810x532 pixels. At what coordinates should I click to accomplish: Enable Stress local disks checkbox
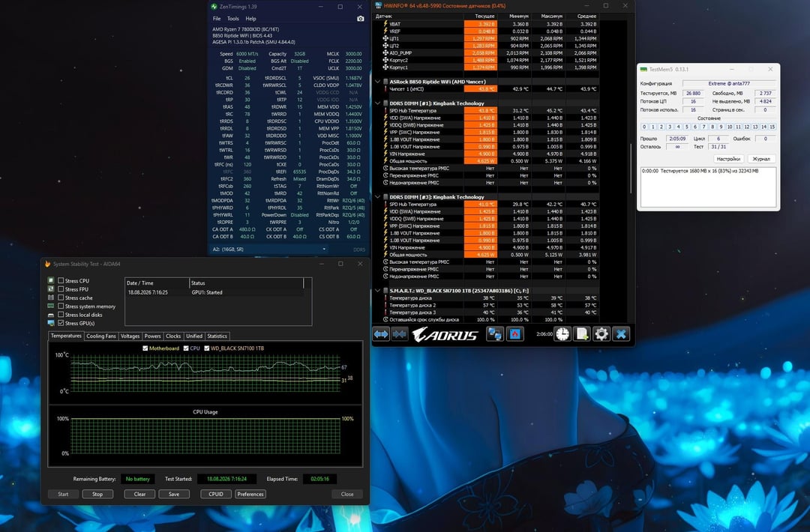[x=61, y=315]
